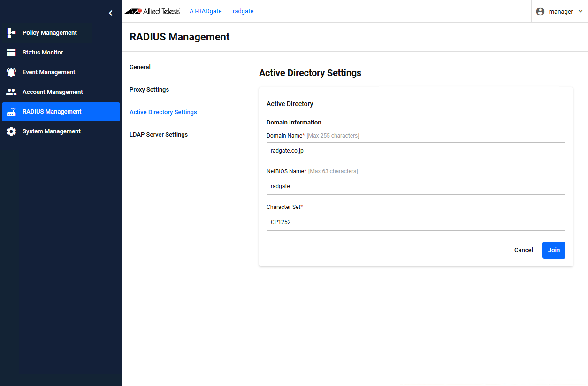
Task: Select LDAP Server Settings
Action: pos(159,135)
